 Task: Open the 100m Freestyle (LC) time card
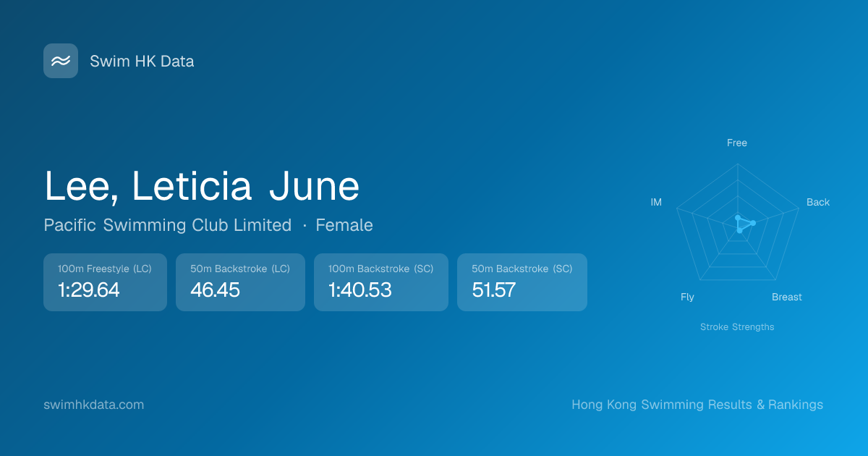click(x=105, y=282)
